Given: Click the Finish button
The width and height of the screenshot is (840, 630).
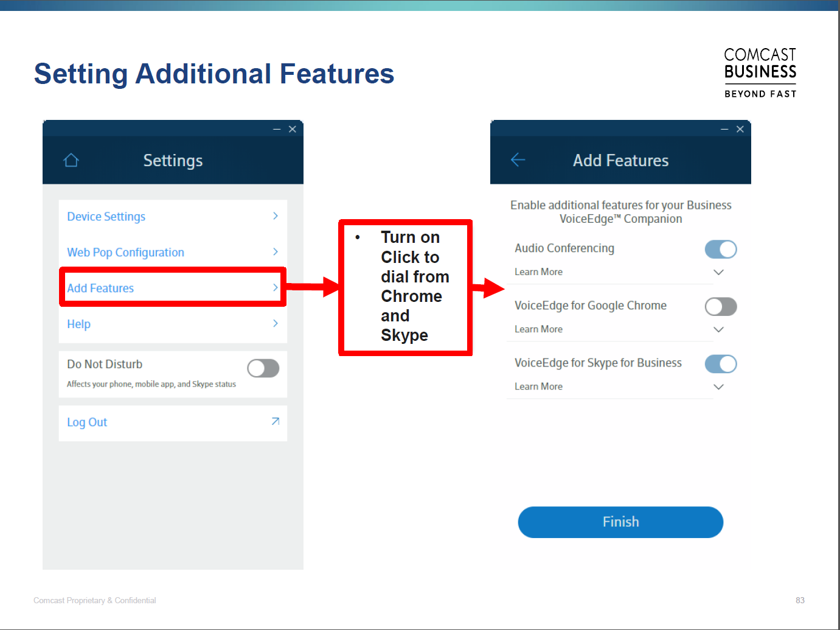Looking at the screenshot, I should 620,522.
